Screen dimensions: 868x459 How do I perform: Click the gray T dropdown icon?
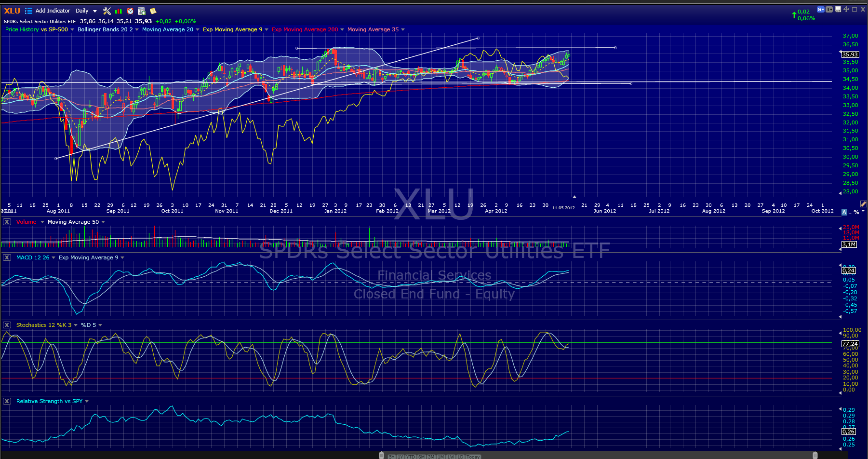pyautogui.click(x=829, y=9)
